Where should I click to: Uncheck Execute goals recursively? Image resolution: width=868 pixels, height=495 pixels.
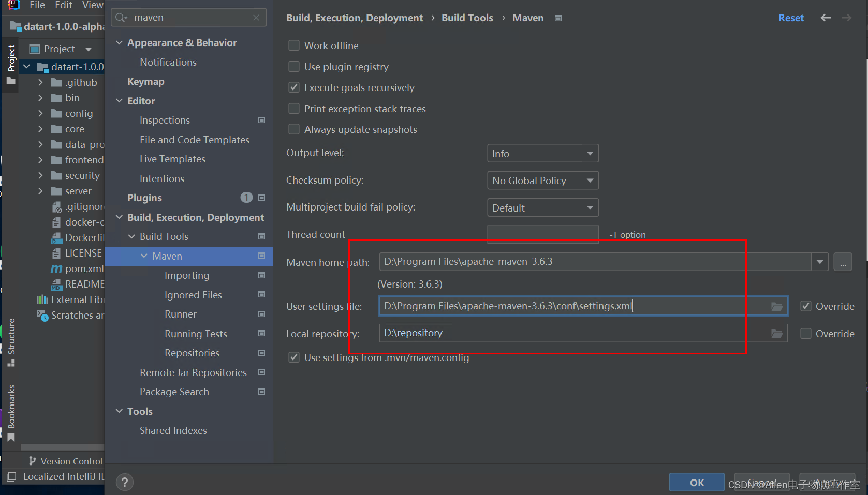(294, 87)
